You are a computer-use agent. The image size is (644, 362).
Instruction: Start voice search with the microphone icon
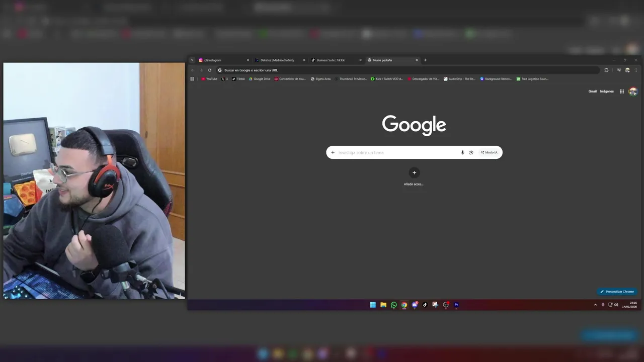(x=462, y=152)
